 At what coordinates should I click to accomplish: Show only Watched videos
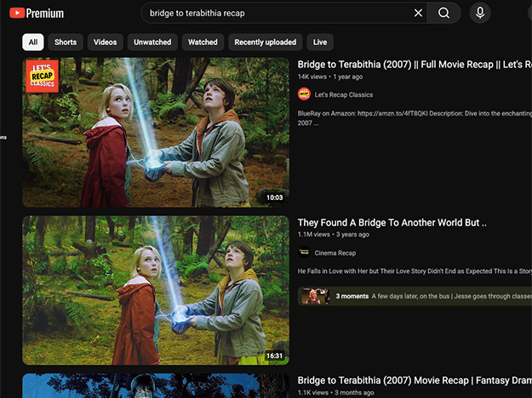[x=203, y=42]
